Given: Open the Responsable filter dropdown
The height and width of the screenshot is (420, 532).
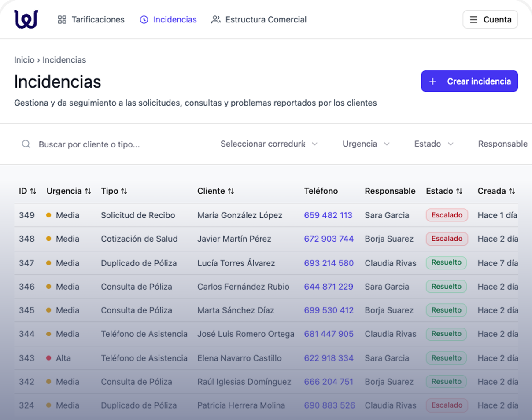Looking at the screenshot, I should [x=503, y=144].
